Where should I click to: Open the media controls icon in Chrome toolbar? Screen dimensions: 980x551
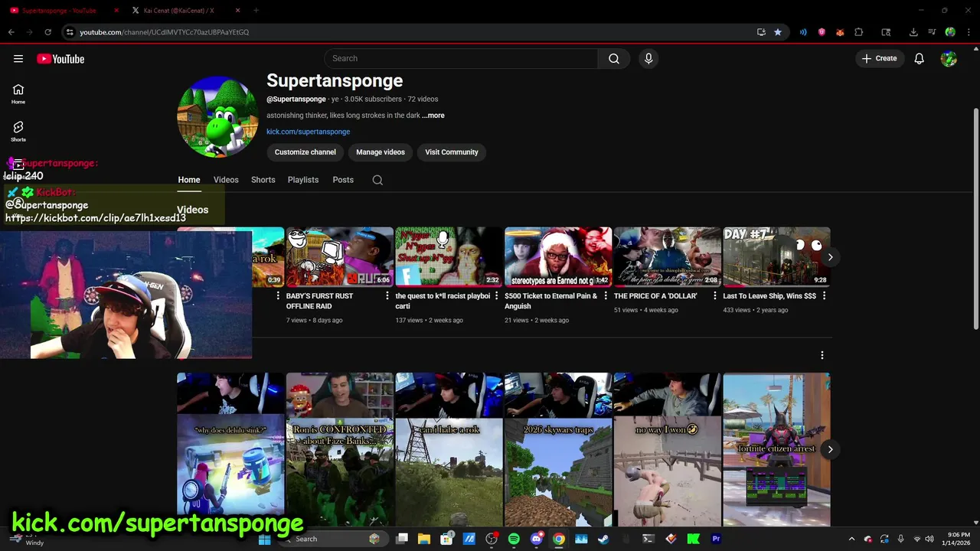(932, 32)
